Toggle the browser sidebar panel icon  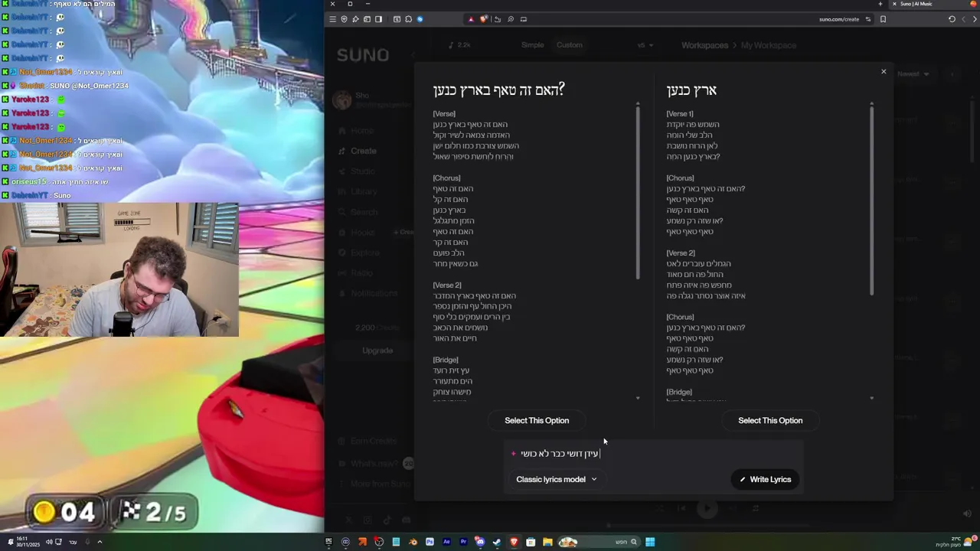379,19
